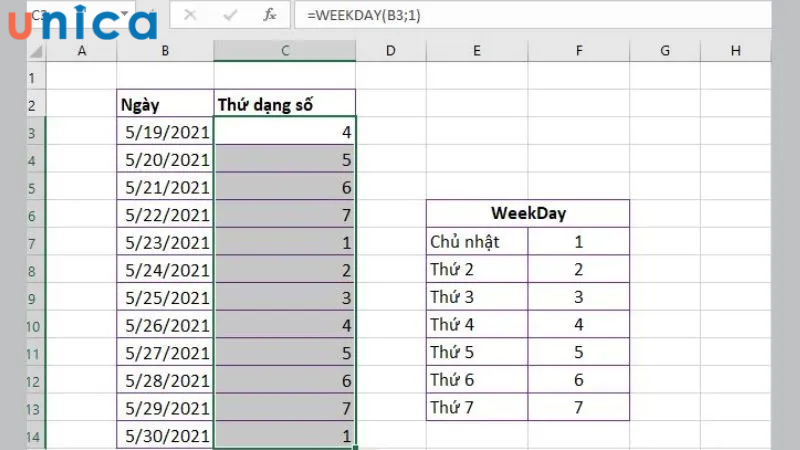Screen dimensions: 800x450
Task: Click the Insert Function fx icon
Action: pos(270,15)
